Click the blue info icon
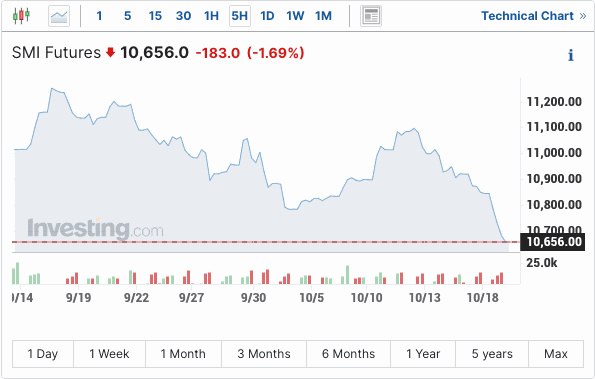The width and height of the screenshot is (595, 379). tap(571, 55)
